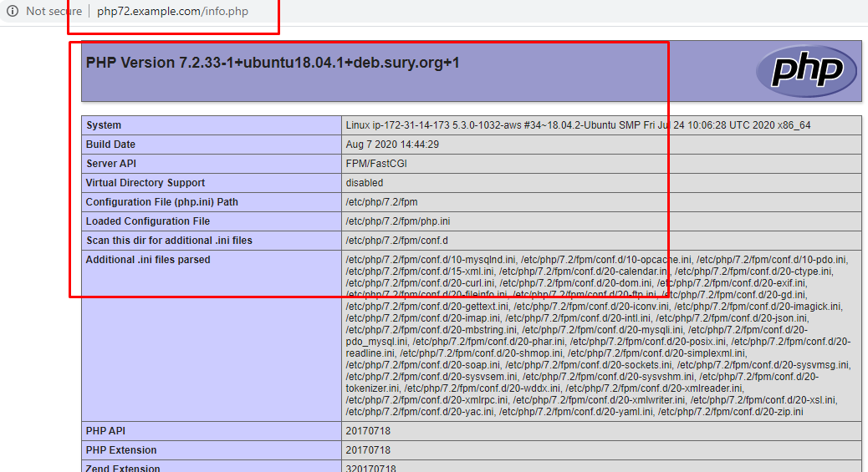Click the Server API label
The height and width of the screenshot is (472, 868).
point(110,164)
